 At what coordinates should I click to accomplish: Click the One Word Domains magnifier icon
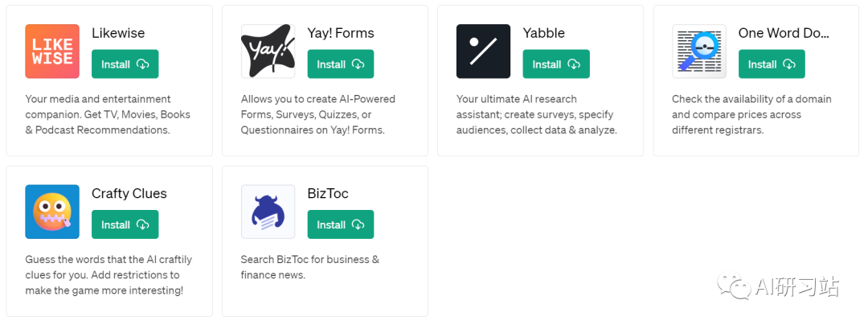[x=699, y=51]
